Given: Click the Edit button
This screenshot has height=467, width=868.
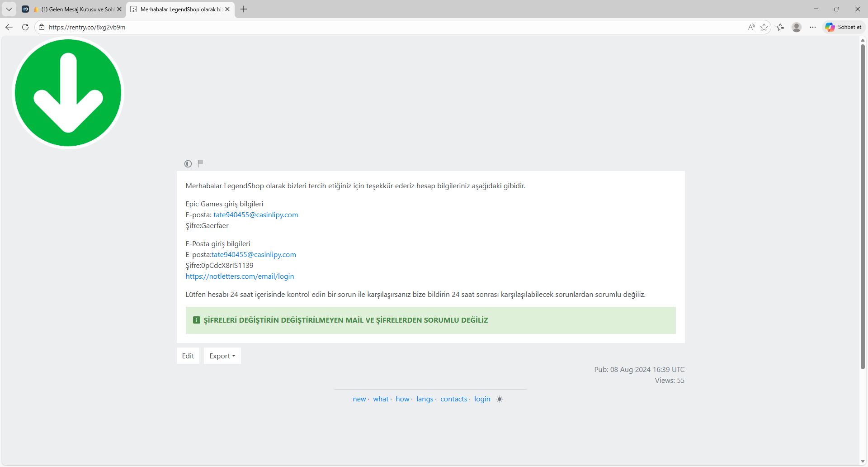Looking at the screenshot, I should pos(188,356).
